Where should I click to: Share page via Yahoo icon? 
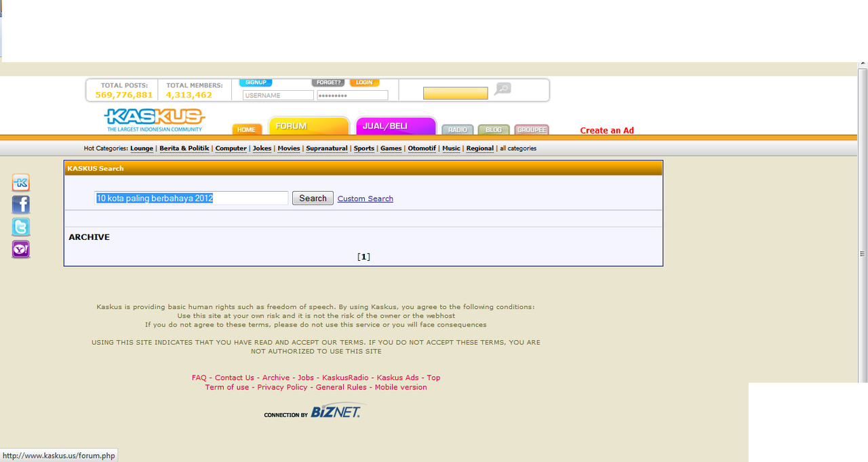[21, 250]
